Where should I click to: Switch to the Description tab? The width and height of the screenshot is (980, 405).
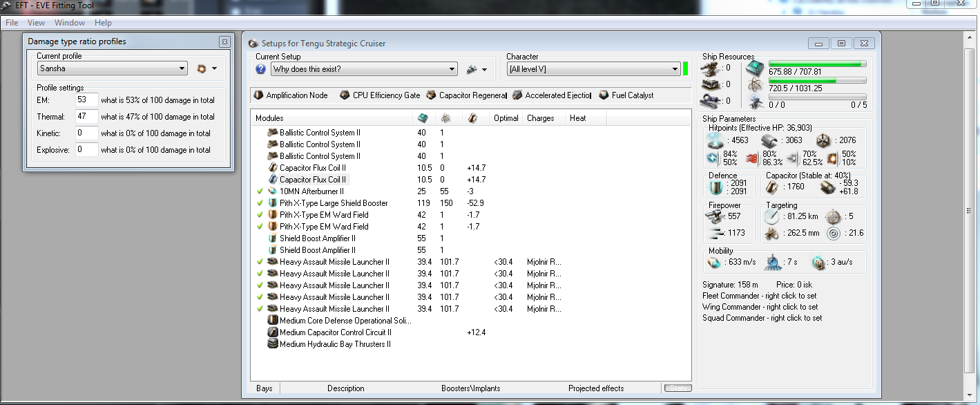[346, 388]
